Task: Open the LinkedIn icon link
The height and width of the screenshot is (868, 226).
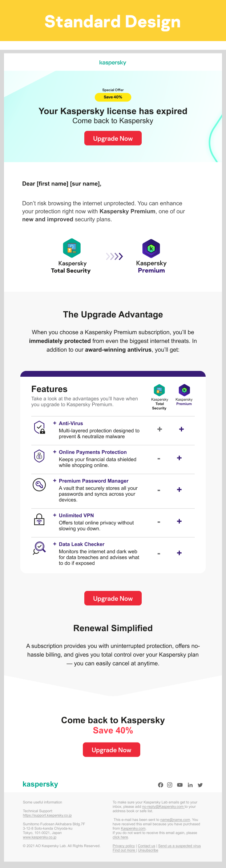Action: click(190, 785)
